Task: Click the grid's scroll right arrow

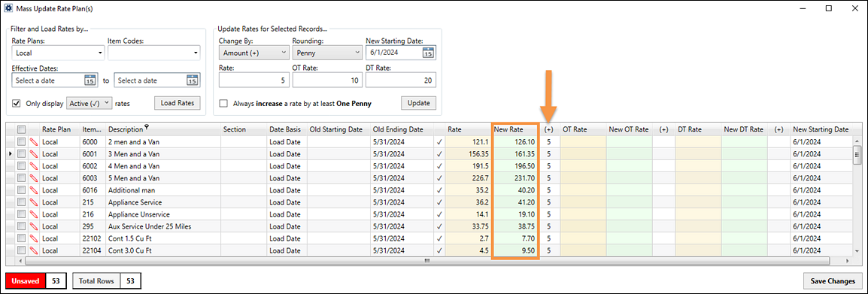Action: [847, 260]
